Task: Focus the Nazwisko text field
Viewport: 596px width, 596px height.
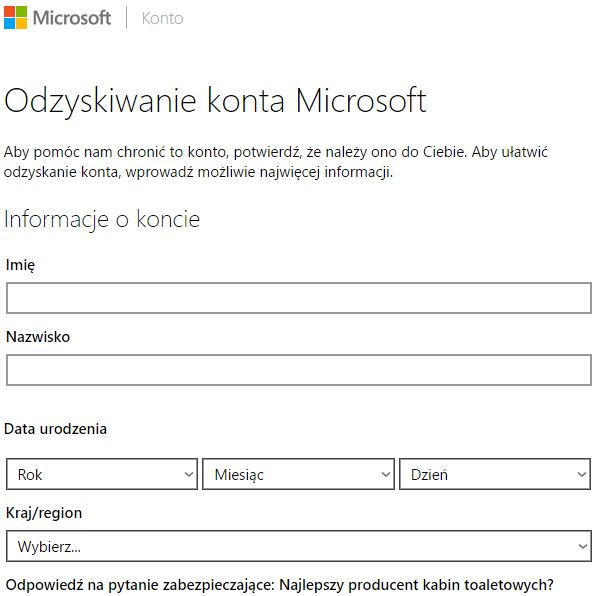Action: (x=299, y=370)
